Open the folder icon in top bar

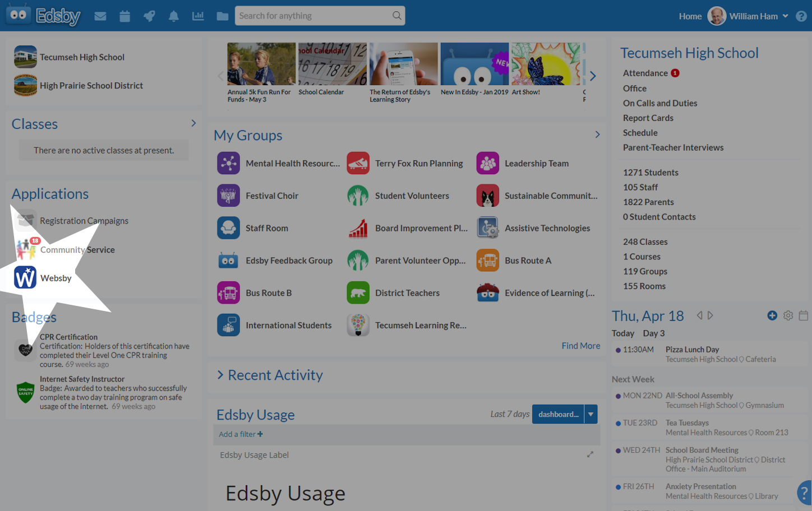pyautogui.click(x=223, y=16)
